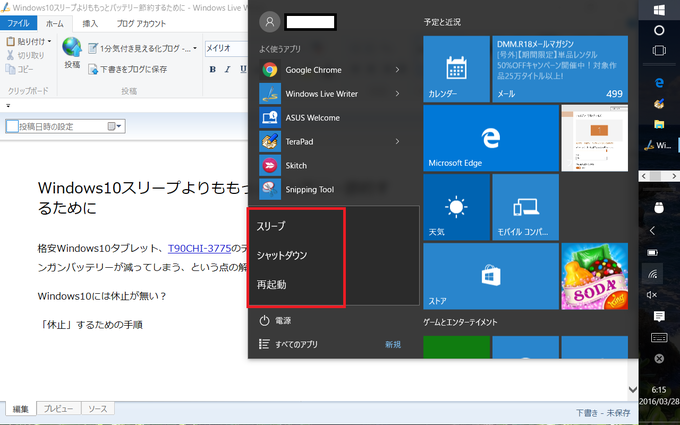The image size is (680, 425).
Task: Choose スリープ from the power menu
Action: pos(272,226)
